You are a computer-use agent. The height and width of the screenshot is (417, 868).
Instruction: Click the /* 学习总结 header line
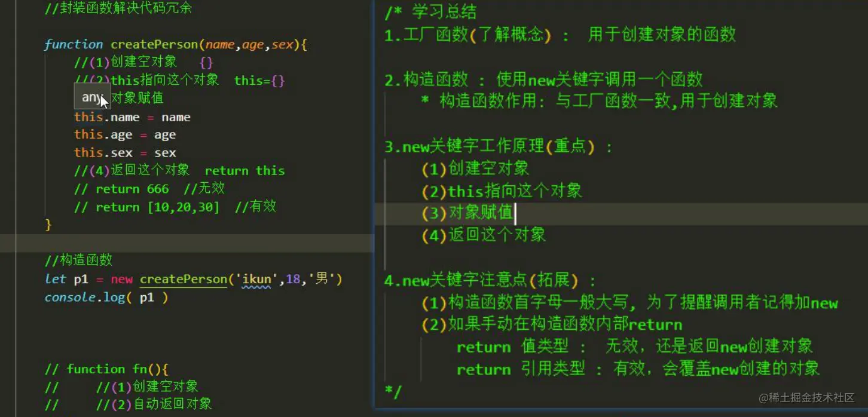(430, 12)
